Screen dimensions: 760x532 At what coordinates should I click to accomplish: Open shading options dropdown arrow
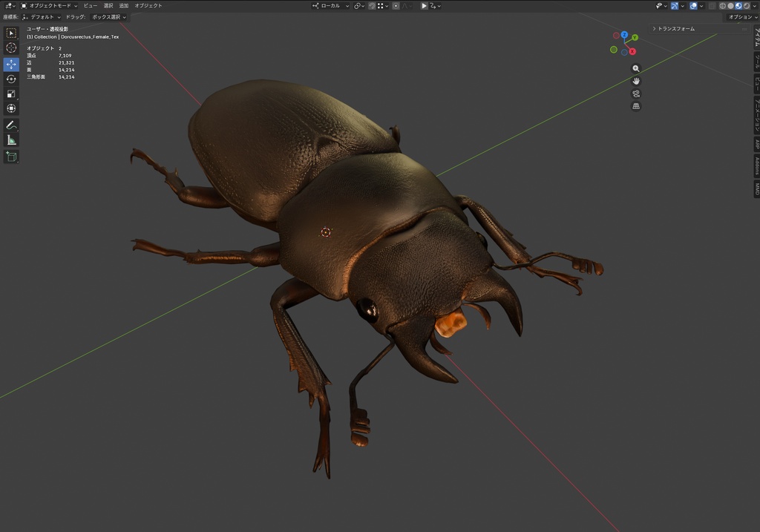click(755, 6)
